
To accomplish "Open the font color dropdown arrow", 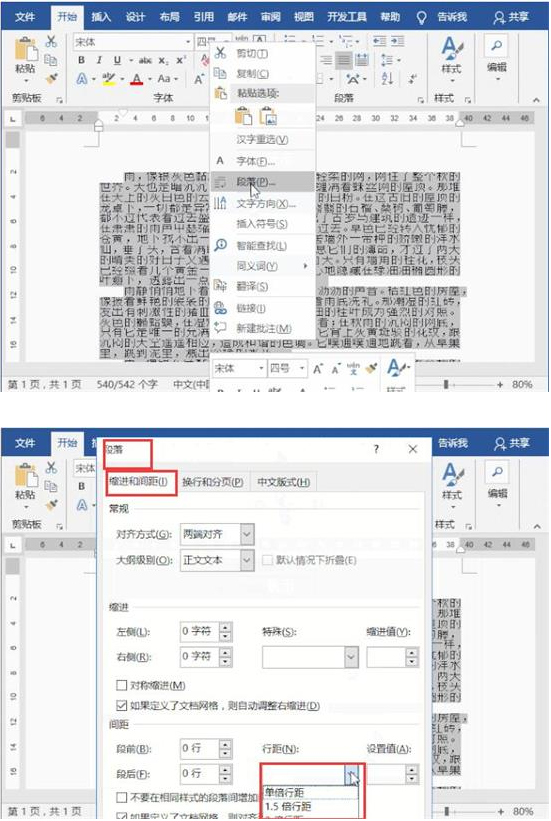I will 149,80.
